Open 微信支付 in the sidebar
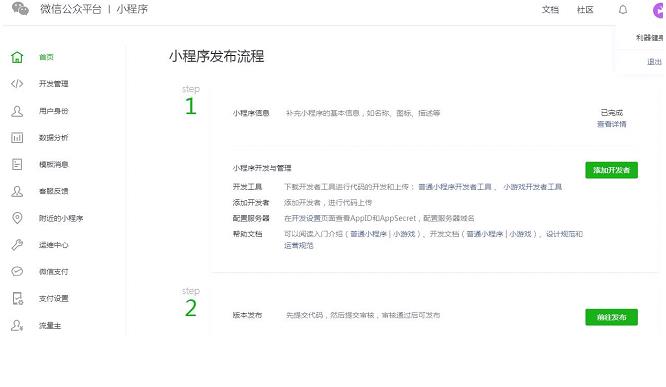Image resolution: width=666 pixels, height=387 pixels. click(54, 272)
